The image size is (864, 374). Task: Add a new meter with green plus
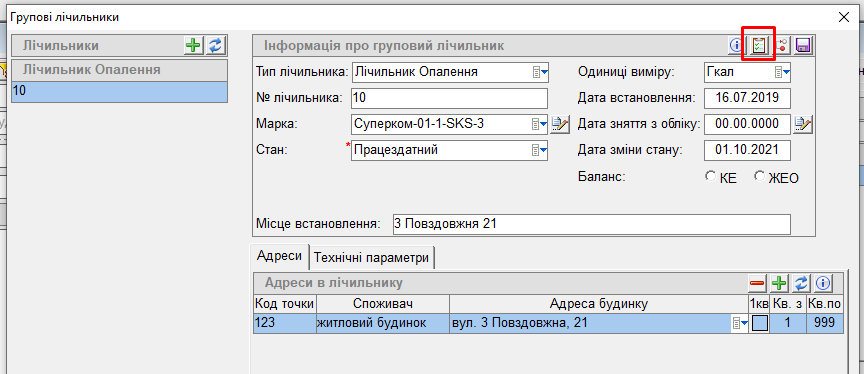tap(193, 46)
